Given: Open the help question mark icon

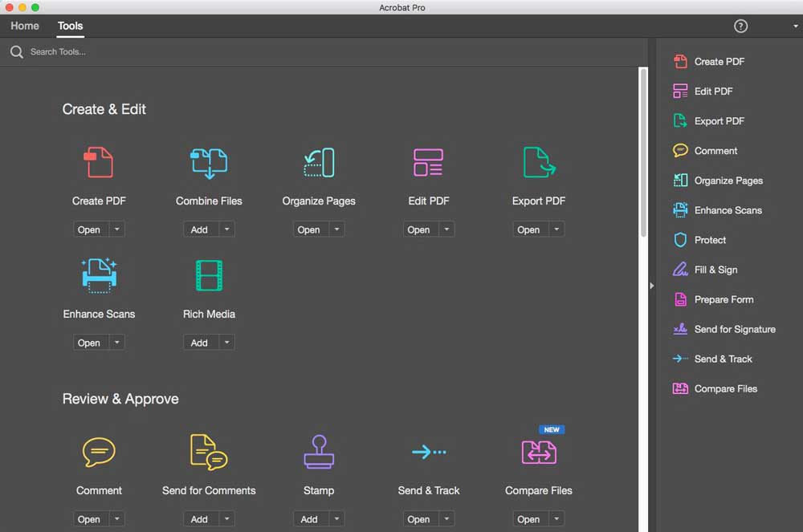Looking at the screenshot, I should click(741, 26).
